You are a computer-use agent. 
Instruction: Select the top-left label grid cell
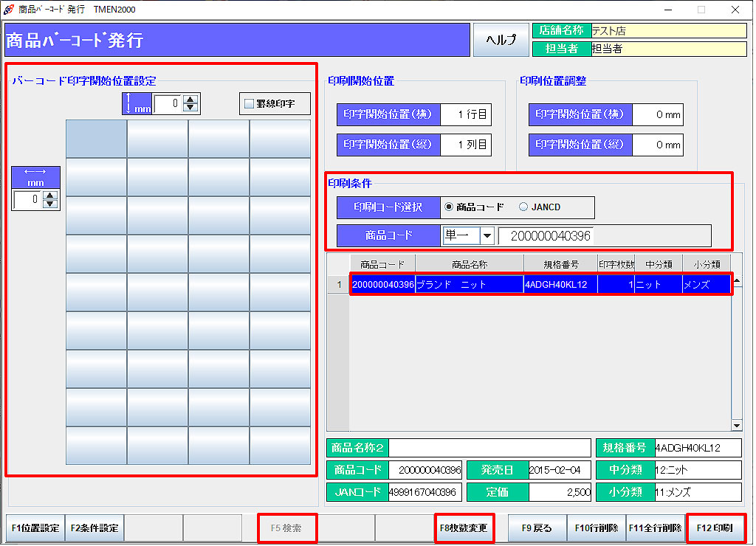tap(96, 139)
